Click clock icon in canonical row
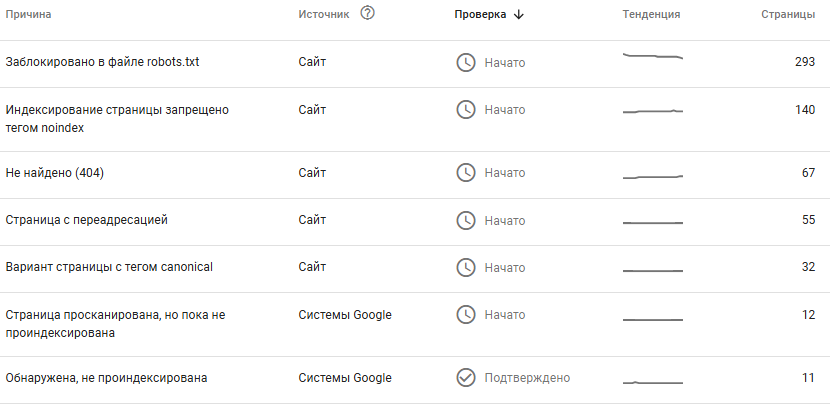The width and height of the screenshot is (830, 408). (466, 267)
